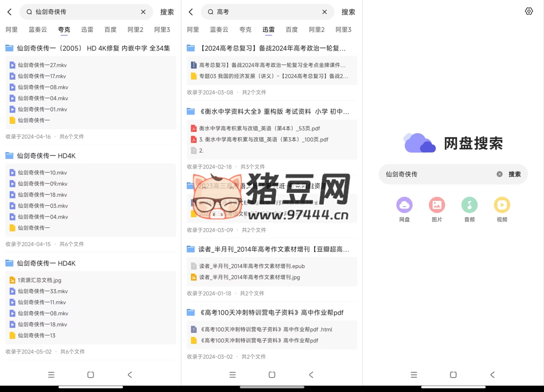Select 3. 衡水中学高考积累与改错 第3本 100页.pdf
The image size is (544, 392).
tap(264, 140)
